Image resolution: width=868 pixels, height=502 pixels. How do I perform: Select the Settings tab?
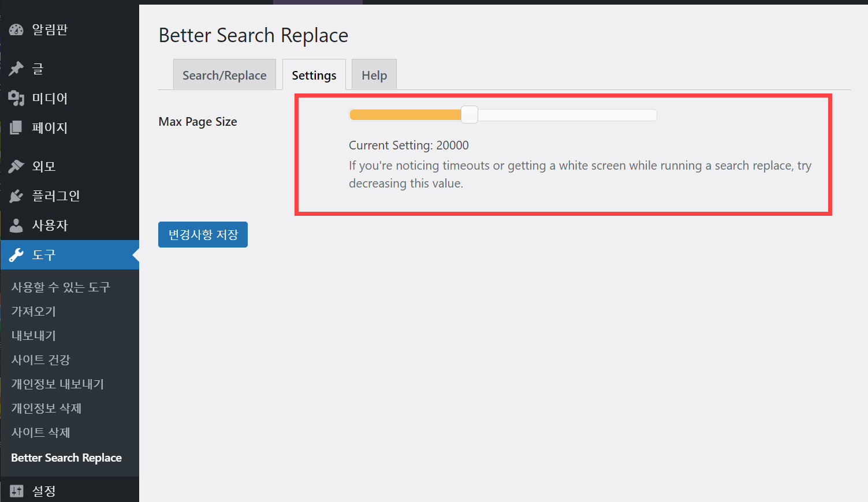314,75
